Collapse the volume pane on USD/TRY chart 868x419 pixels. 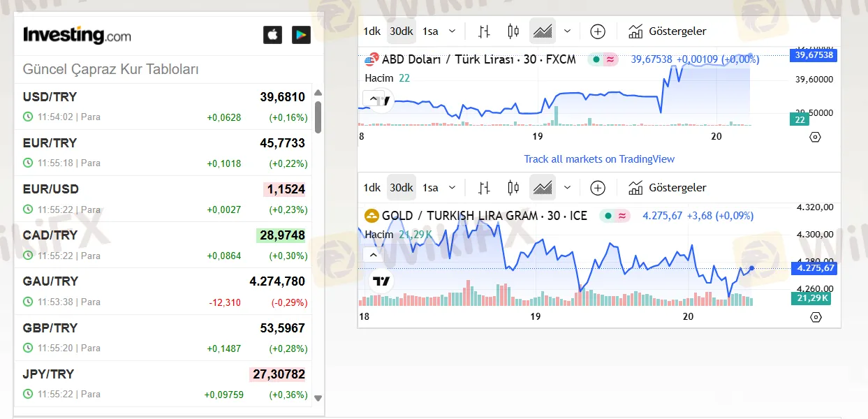[373, 98]
